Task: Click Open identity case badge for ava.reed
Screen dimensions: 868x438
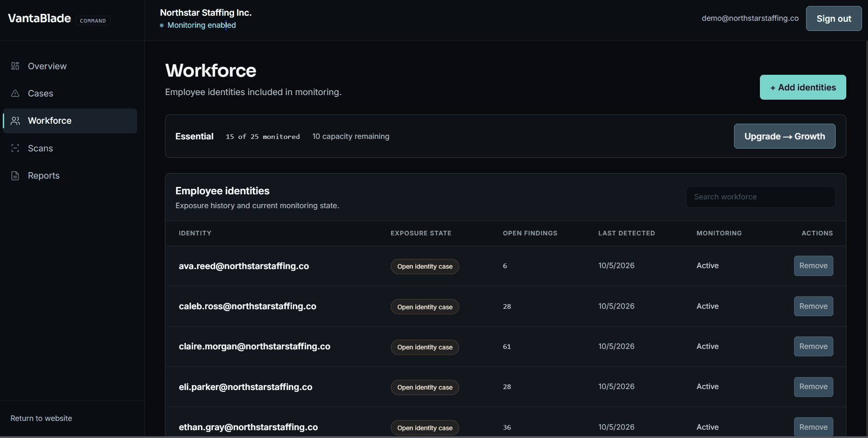Action: [425, 266]
